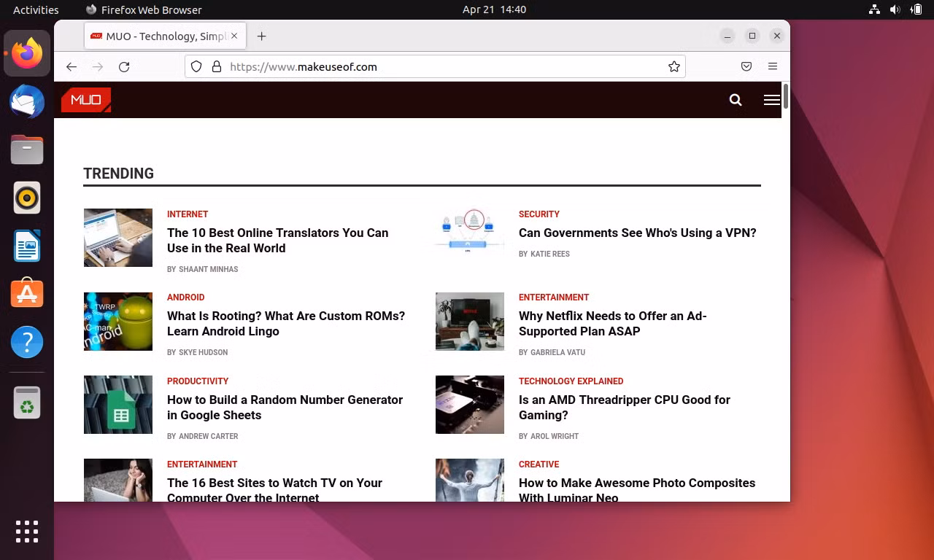Launch Thunderbird mail from the dock
The image size is (934, 560).
(27, 101)
